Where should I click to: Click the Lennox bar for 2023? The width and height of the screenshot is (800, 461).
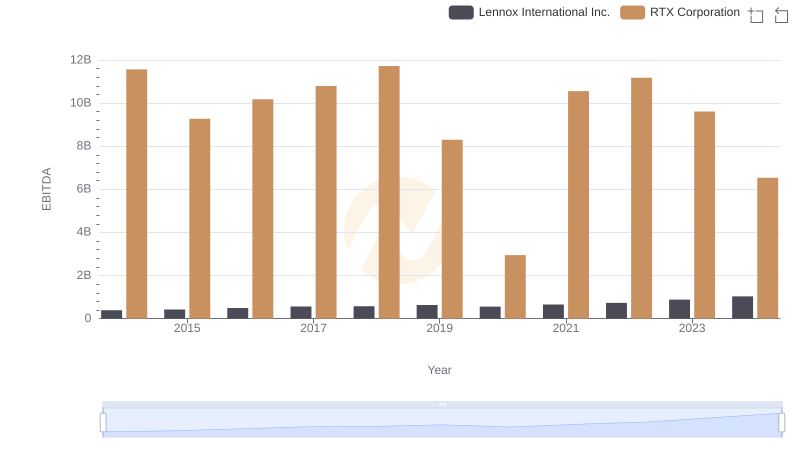tap(679, 309)
